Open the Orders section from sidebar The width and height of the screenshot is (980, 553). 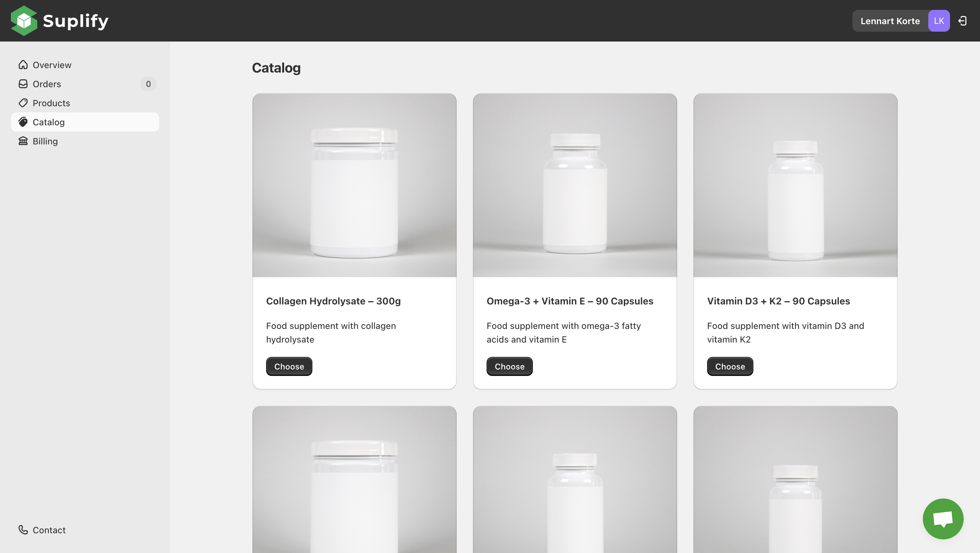(47, 84)
